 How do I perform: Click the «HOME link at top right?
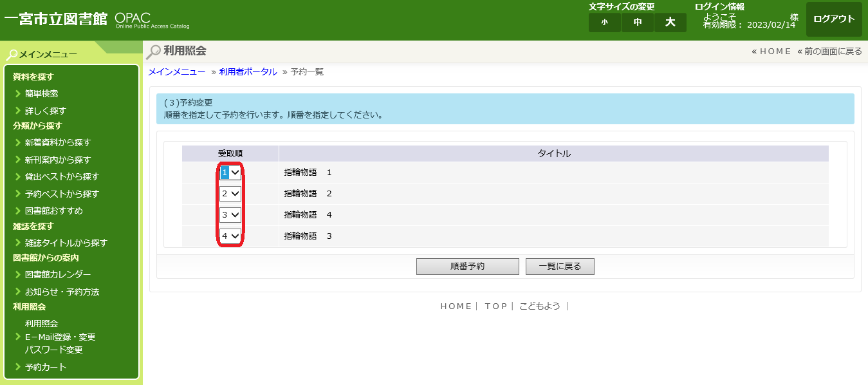point(771,52)
